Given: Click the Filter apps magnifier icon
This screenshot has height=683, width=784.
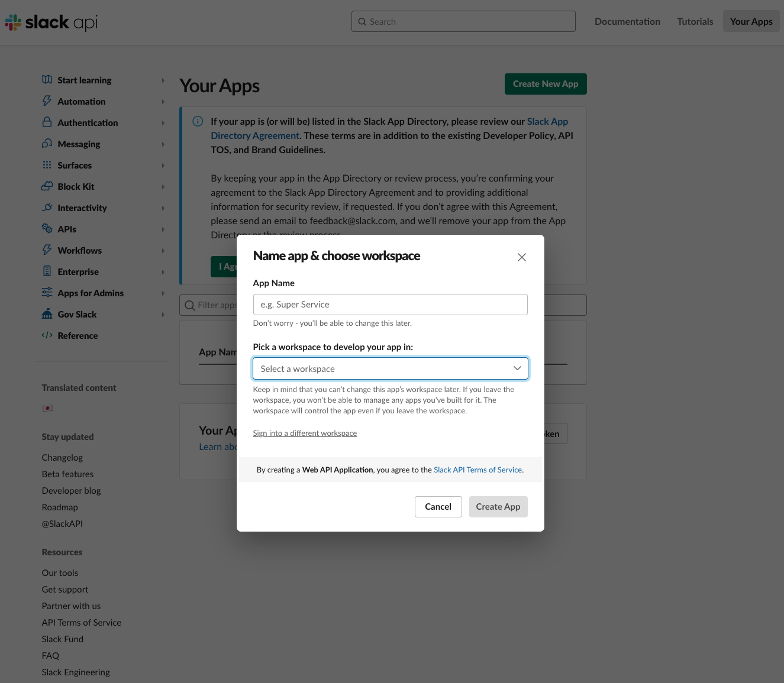Looking at the screenshot, I should (190, 305).
